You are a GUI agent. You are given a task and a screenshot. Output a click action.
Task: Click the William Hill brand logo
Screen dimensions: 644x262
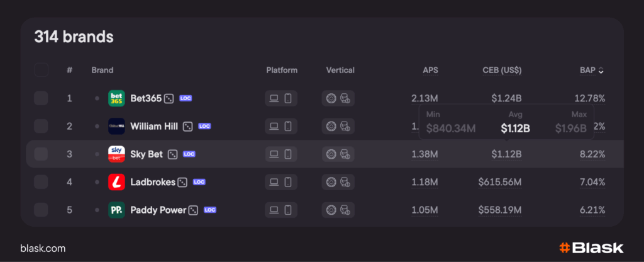[x=116, y=126]
